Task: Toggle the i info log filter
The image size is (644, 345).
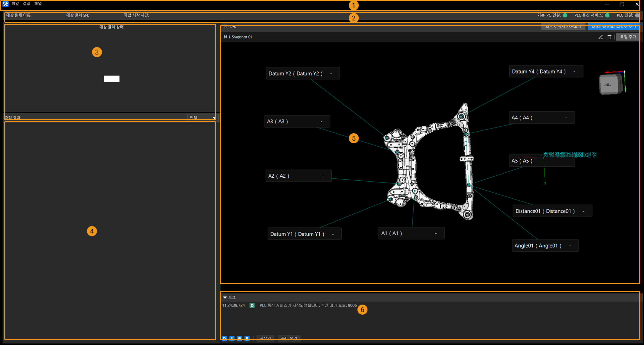Action: pyautogui.click(x=232, y=339)
